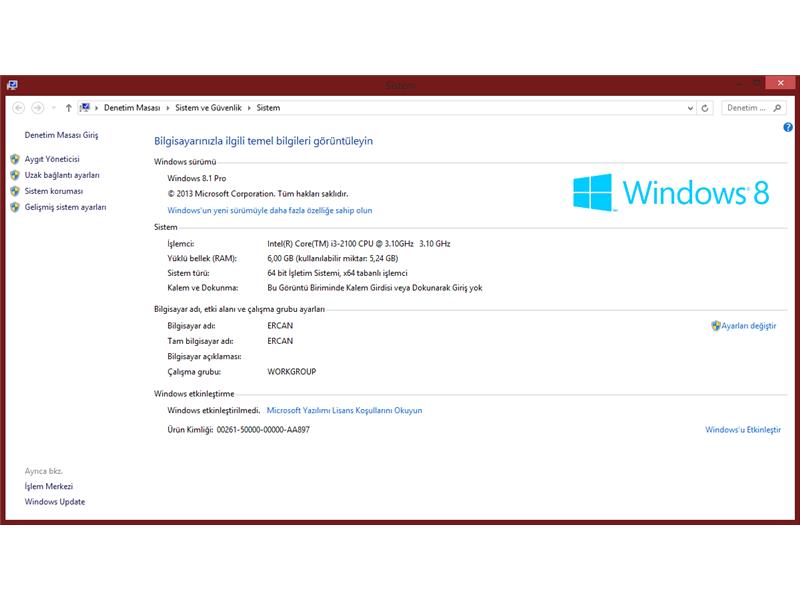Image resolution: width=800 pixels, height=600 pixels.
Task: Open Aygıt Yöneticisi
Action: [x=52, y=159]
